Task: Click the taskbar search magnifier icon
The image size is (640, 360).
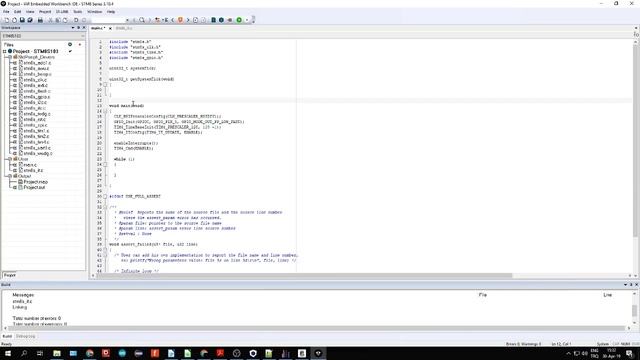Action: click(24, 353)
